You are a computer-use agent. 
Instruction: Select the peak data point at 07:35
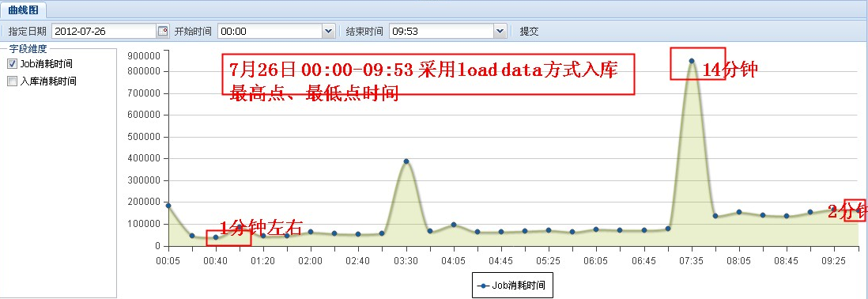692,61
